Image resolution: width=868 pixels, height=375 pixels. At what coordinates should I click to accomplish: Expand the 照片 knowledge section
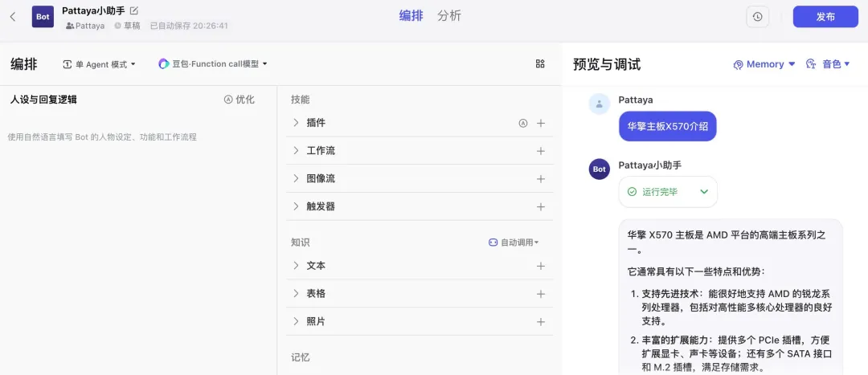[x=296, y=321]
